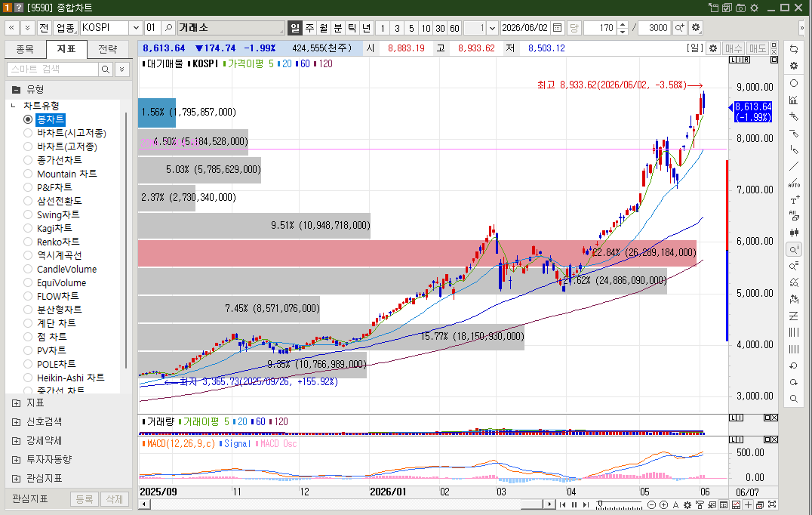Expand the 강세약세 tree node
The height and width of the screenshot is (515, 812).
[x=16, y=441]
